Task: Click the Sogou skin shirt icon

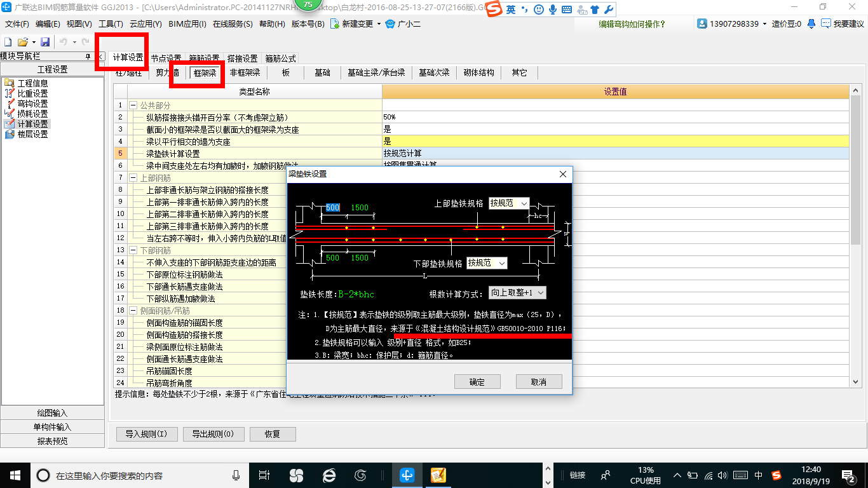Action: (594, 10)
